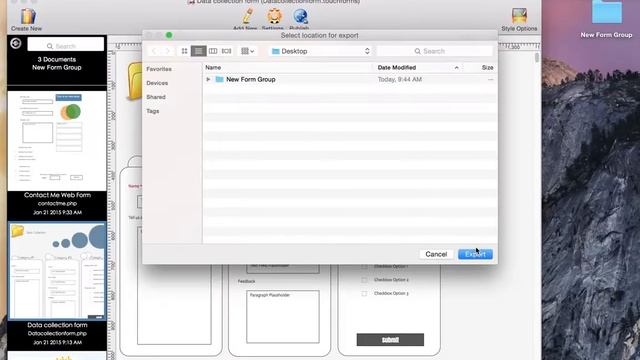The height and width of the screenshot is (360, 640).
Task: Click the Export button
Action: coord(475,254)
